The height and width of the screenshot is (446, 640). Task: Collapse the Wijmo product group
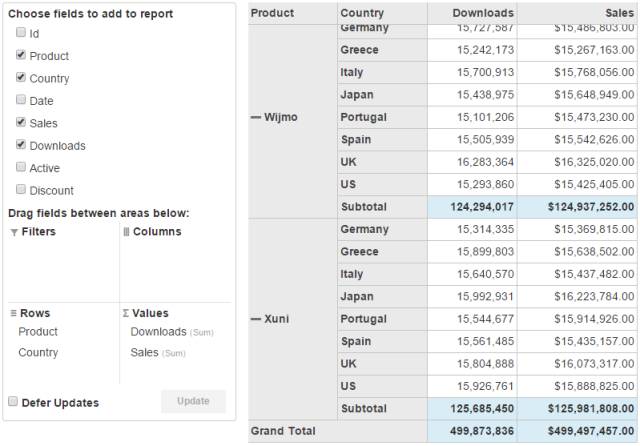coord(255,117)
